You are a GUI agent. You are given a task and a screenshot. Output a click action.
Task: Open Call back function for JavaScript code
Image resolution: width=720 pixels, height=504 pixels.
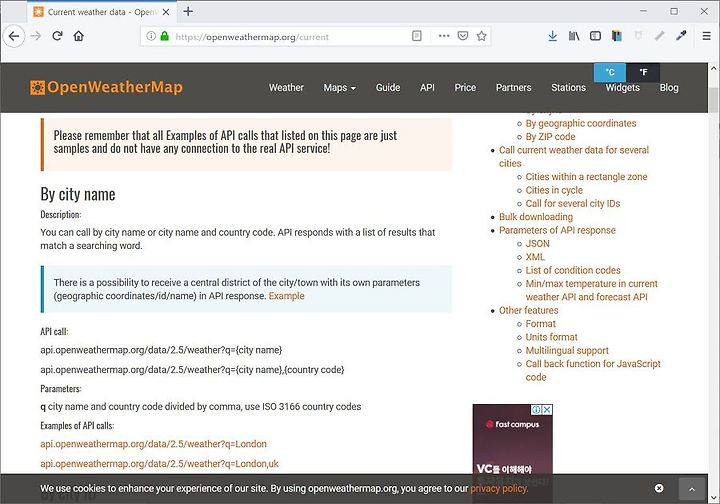[x=593, y=370]
